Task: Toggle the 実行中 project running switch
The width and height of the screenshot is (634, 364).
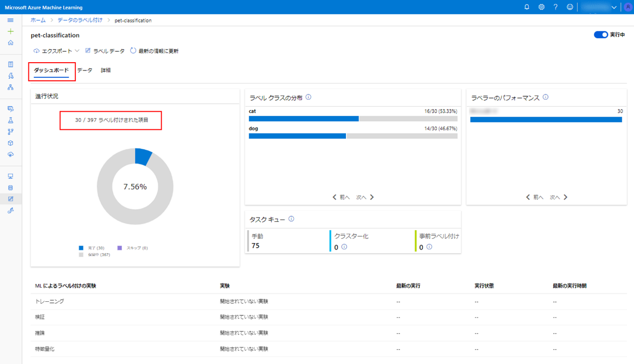Action: [x=601, y=35]
